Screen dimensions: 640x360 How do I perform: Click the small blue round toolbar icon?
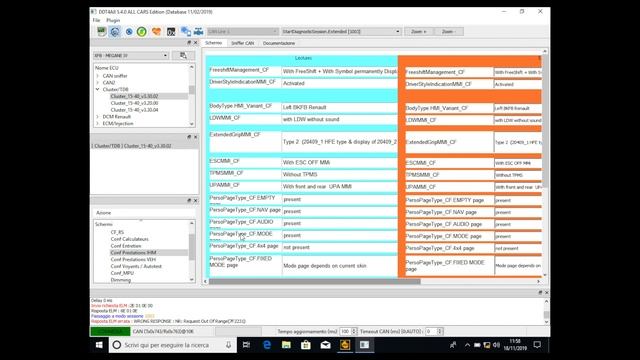129,31
